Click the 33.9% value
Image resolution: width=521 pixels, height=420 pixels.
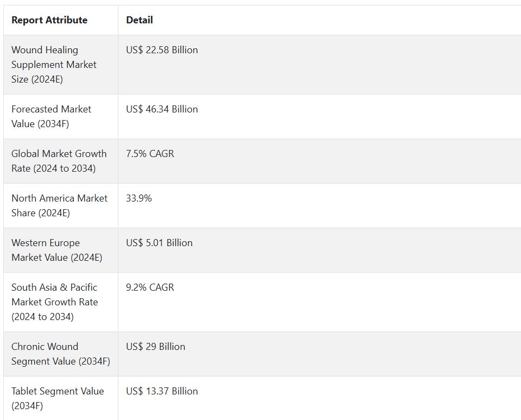[139, 198]
